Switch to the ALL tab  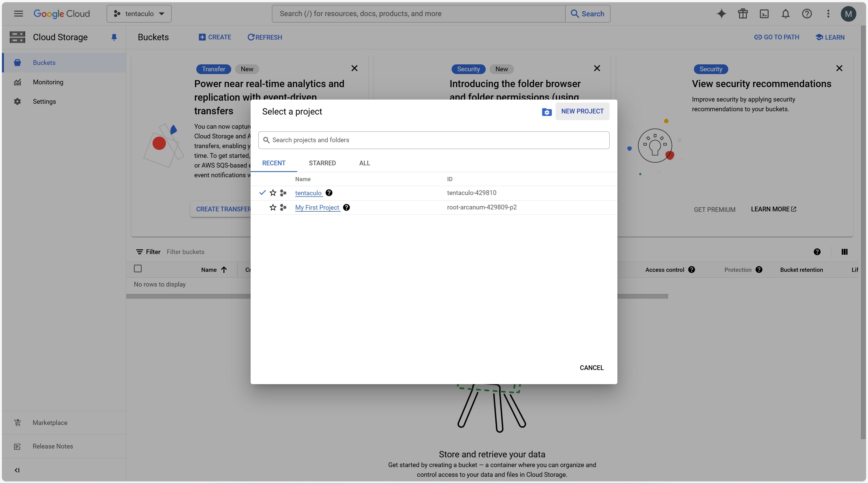[365, 163]
